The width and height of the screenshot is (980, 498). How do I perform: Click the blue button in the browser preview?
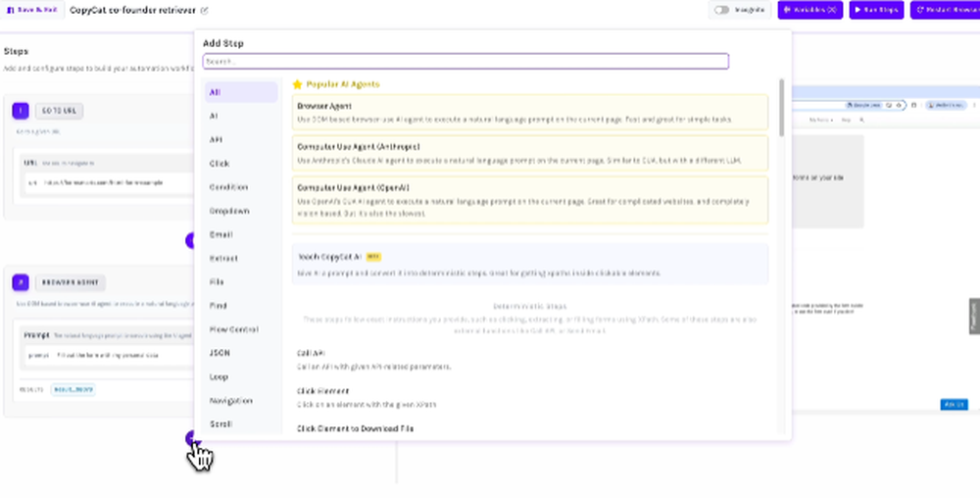coord(954,404)
